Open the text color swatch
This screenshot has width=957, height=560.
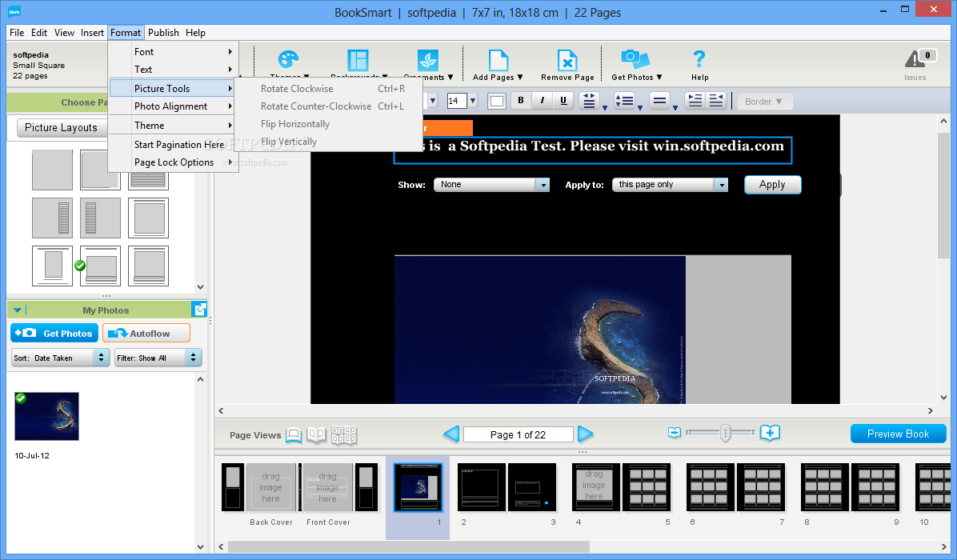497,102
